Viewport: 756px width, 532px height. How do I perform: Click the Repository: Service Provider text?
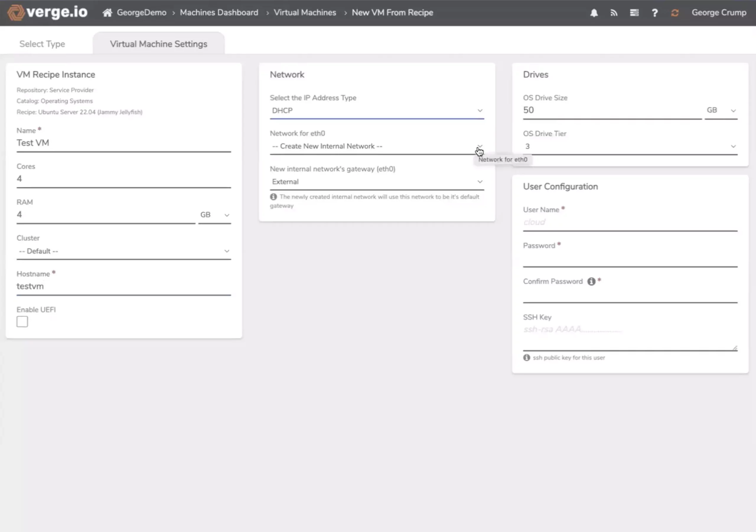tap(55, 90)
